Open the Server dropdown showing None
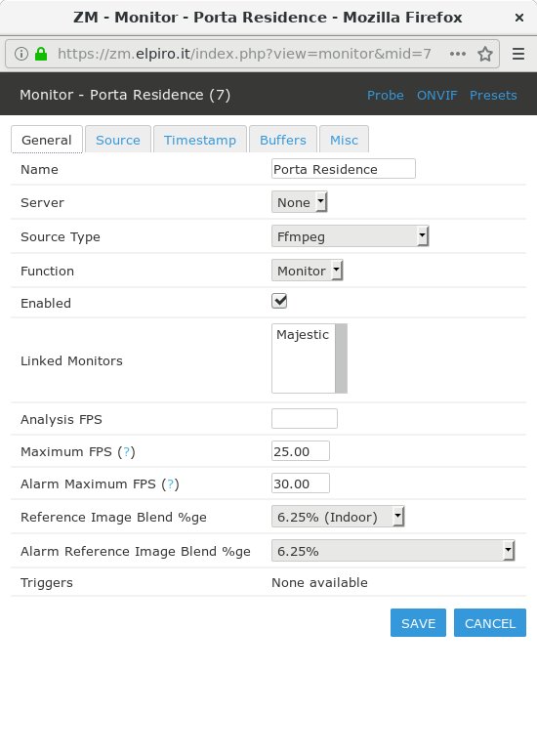537x756 pixels. (x=300, y=202)
